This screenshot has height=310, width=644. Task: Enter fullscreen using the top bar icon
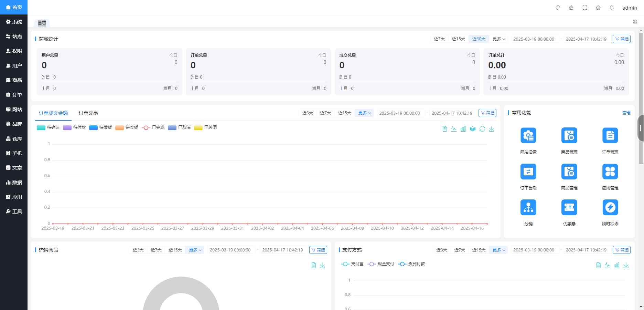[x=585, y=7]
